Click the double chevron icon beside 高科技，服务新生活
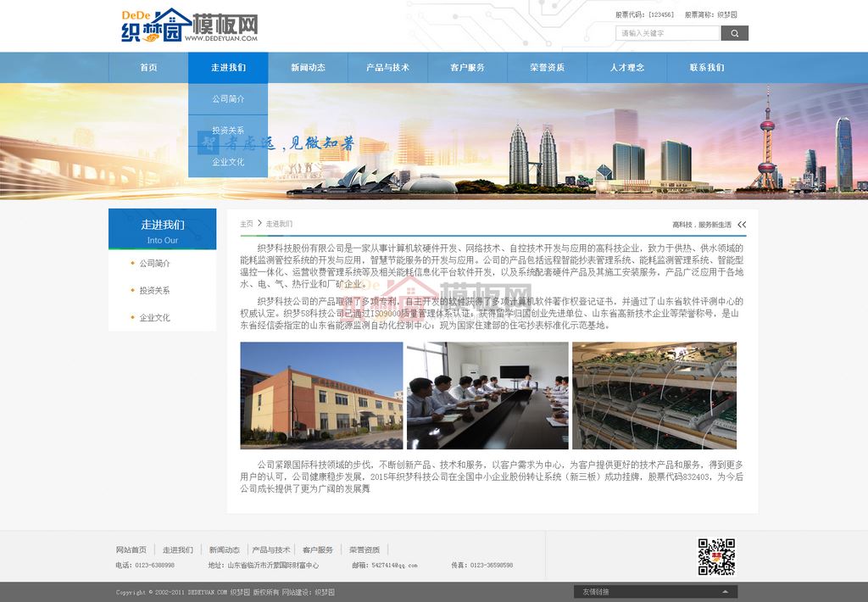The image size is (868, 602). (x=742, y=225)
